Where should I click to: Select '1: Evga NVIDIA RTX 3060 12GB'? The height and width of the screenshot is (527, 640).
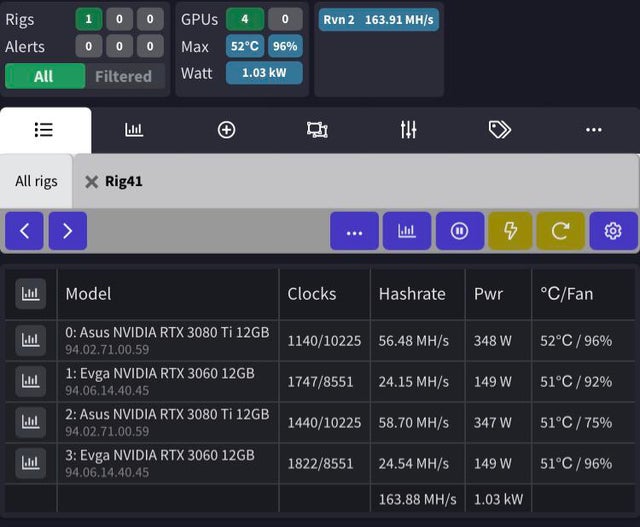tap(160, 374)
